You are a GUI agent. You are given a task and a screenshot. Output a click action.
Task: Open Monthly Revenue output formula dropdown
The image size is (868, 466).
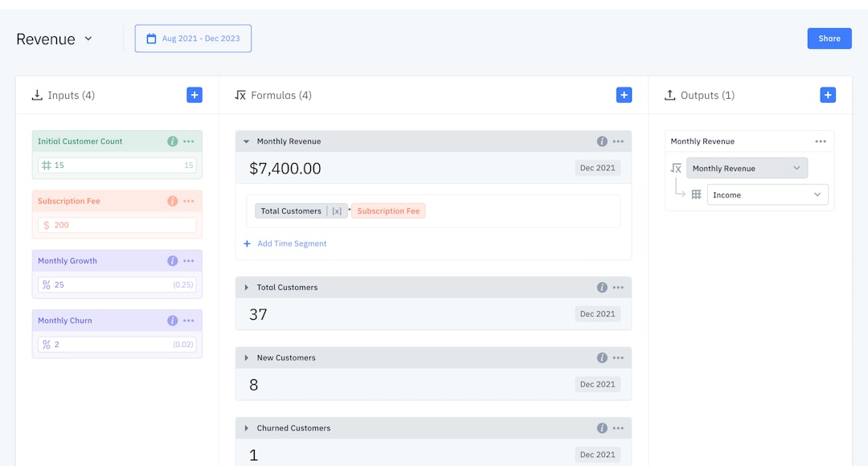[747, 168]
